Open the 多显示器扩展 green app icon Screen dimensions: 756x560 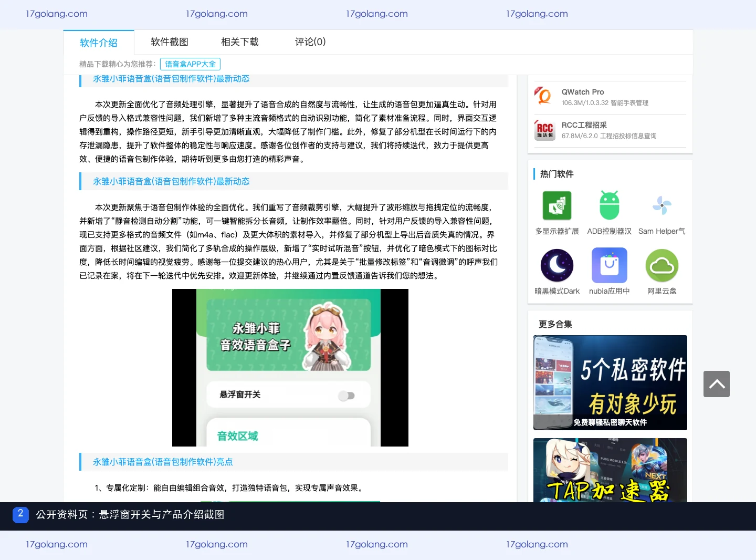[557, 205]
